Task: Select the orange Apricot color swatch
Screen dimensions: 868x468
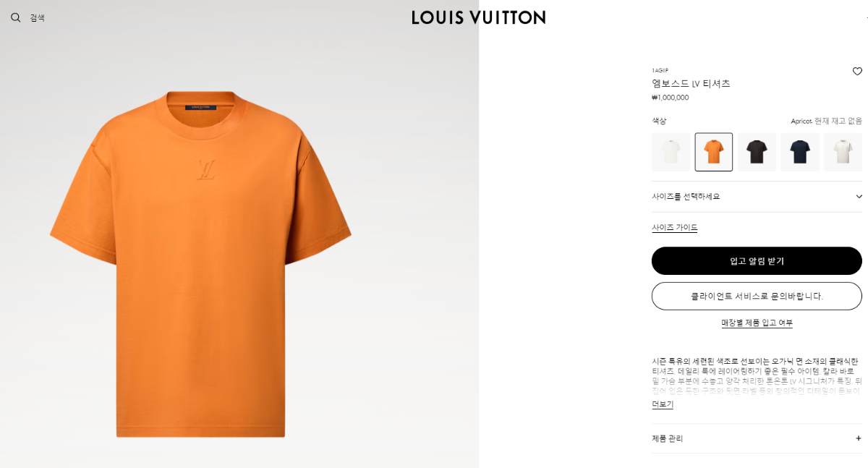Action: [714, 152]
